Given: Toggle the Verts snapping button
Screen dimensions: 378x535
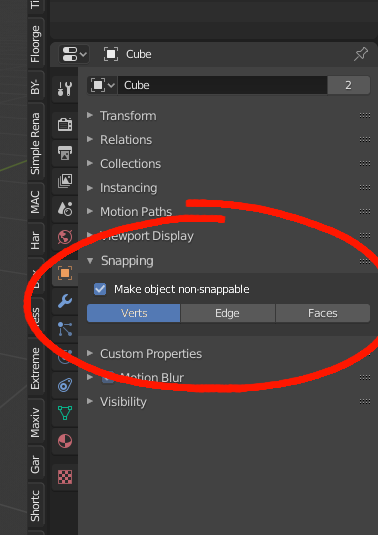Looking at the screenshot, I should tap(134, 313).
